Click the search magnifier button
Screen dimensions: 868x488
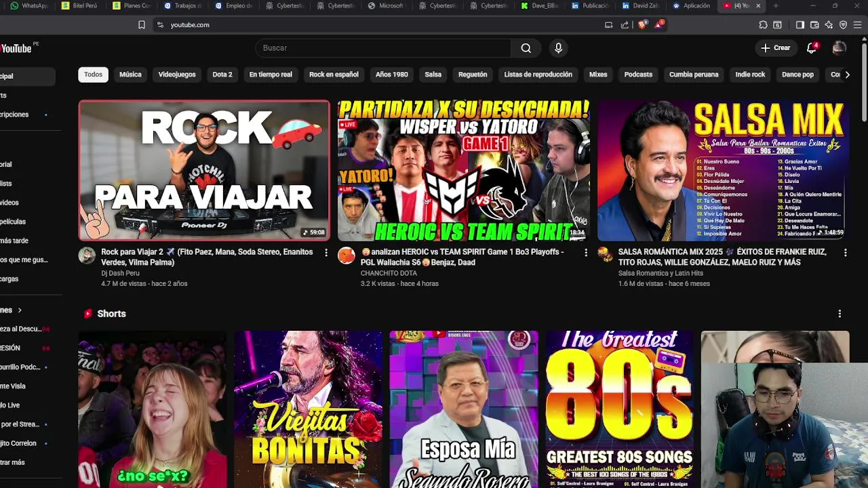[x=526, y=48]
